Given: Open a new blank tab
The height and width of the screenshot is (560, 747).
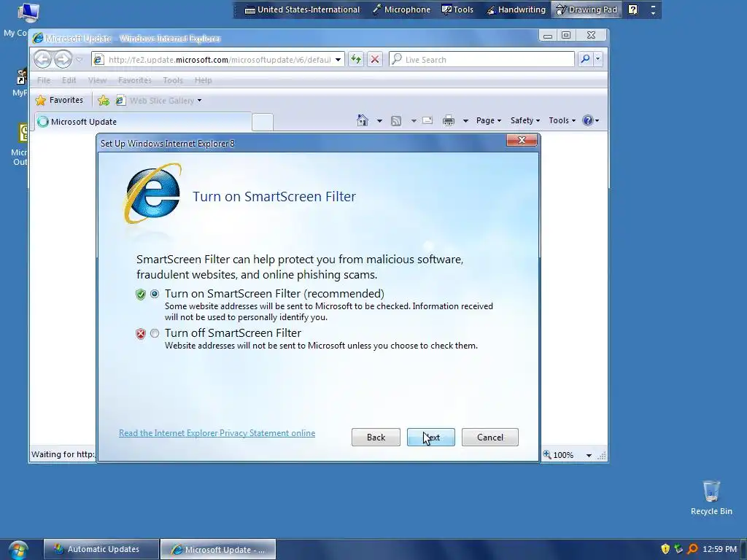Looking at the screenshot, I should pos(262,122).
